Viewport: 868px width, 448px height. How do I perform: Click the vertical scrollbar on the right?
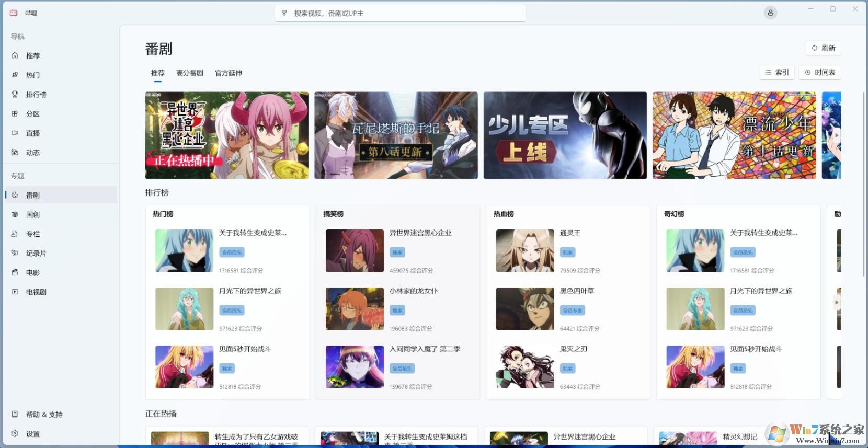click(863, 184)
